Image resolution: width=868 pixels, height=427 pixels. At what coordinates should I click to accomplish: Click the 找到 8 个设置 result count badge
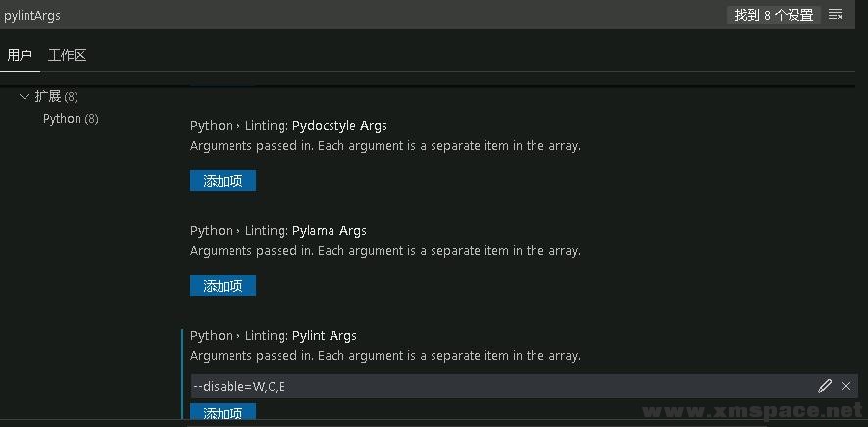pos(773,15)
